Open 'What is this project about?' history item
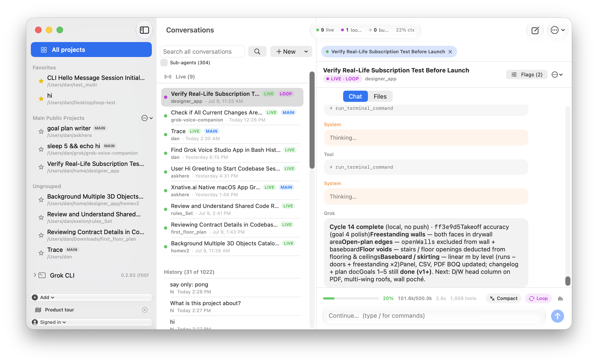Image resolution: width=598 pixels, height=364 pixels. [x=232, y=307]
